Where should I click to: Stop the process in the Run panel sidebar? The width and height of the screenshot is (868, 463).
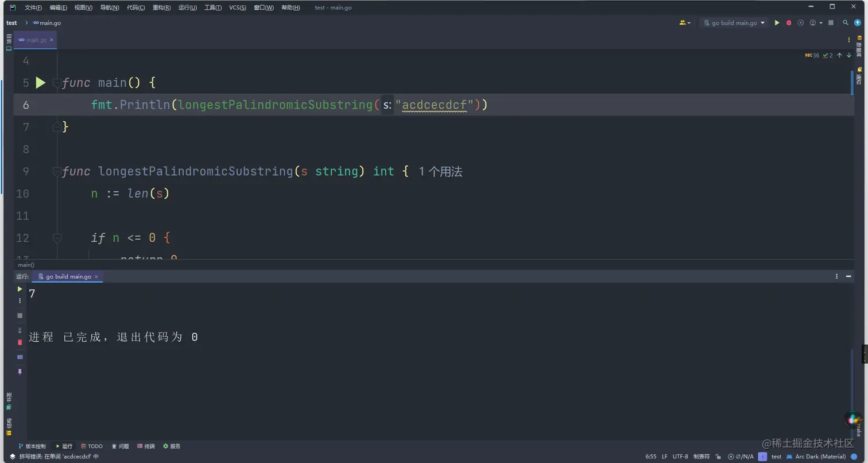click(20, 315)
